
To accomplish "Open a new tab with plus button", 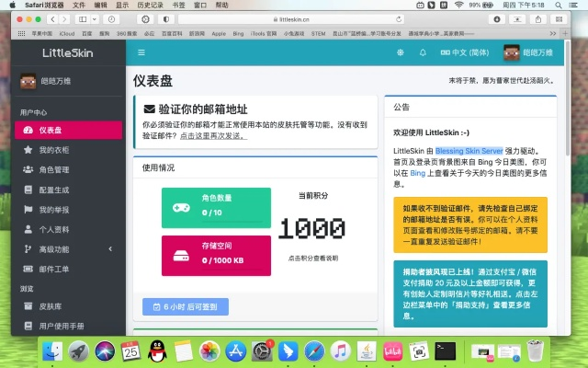I will coord(565,33).
